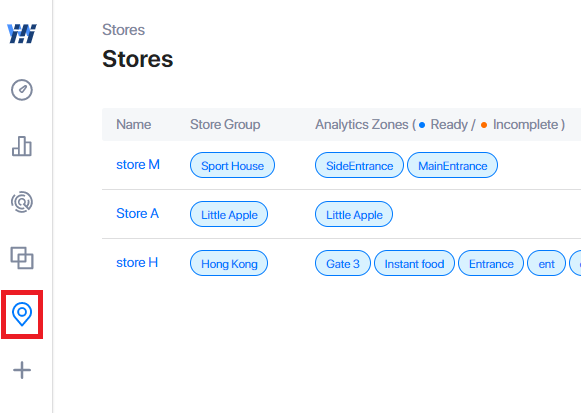Select the SideEntrance analytics zone tag
Screen dimensions: 581x413
click(359, 165)
